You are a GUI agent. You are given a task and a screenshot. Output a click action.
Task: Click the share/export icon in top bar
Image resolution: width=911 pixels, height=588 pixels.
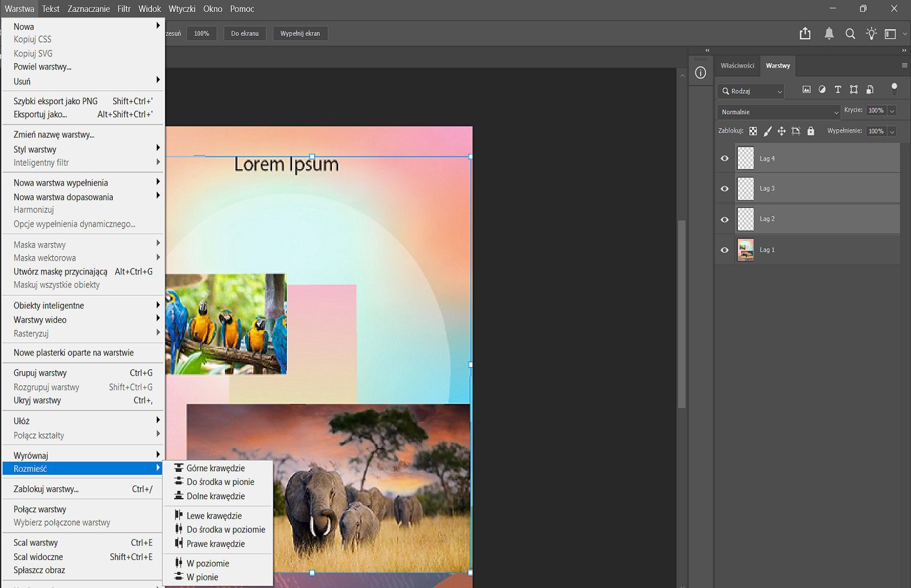coord(805,34)
